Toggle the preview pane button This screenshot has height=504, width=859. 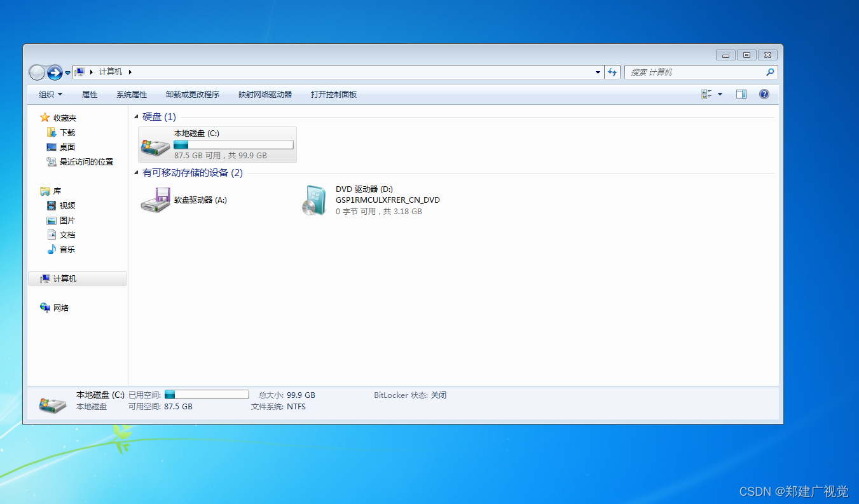click(741, 94)
